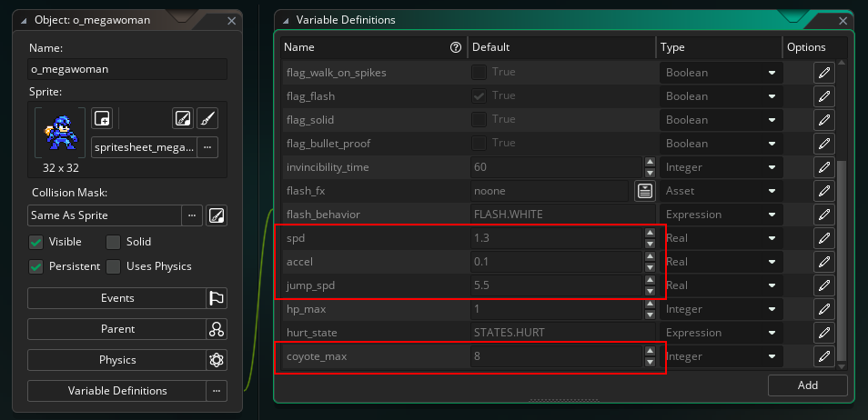Collapse the Variable Definitions panel triangle
The width and height of the screenshot is (868, 420).
pos(286,21)
